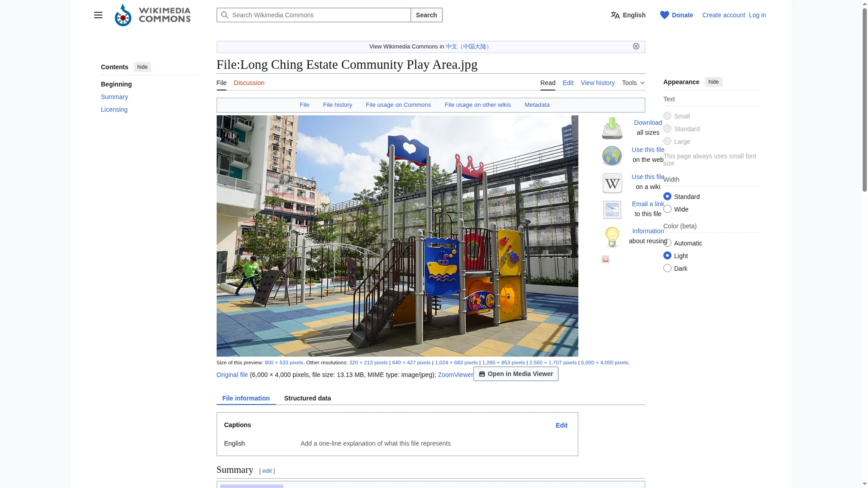Screen dimensions: 868x488
Task: Click the Log in link
Action: 757,15
